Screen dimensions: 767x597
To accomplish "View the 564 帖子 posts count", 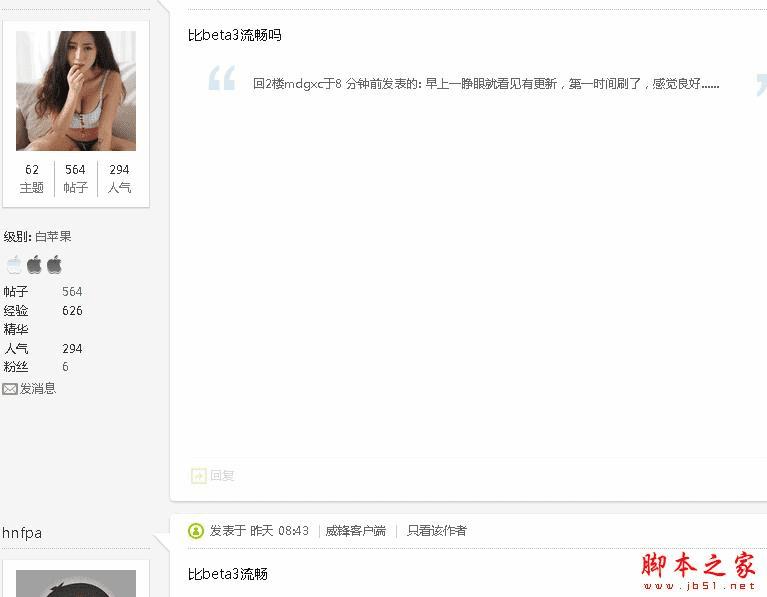I will point(75,179).
